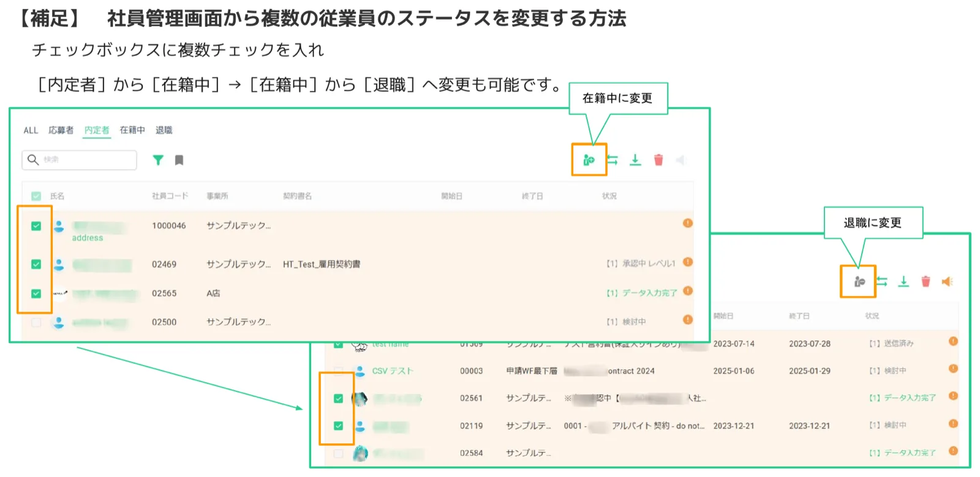Click the 【1】承認中 レベル1 status
The height and width of the screenshot is (477, 980).
pyautogui.click(x=641, y=263)
